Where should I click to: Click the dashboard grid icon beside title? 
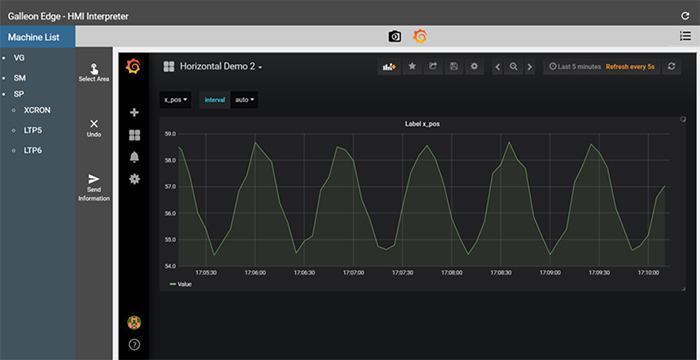169,67
